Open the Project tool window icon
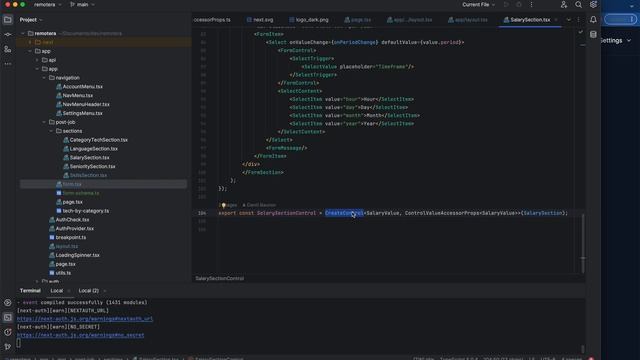640x360 pixels. tap(8, 20)
